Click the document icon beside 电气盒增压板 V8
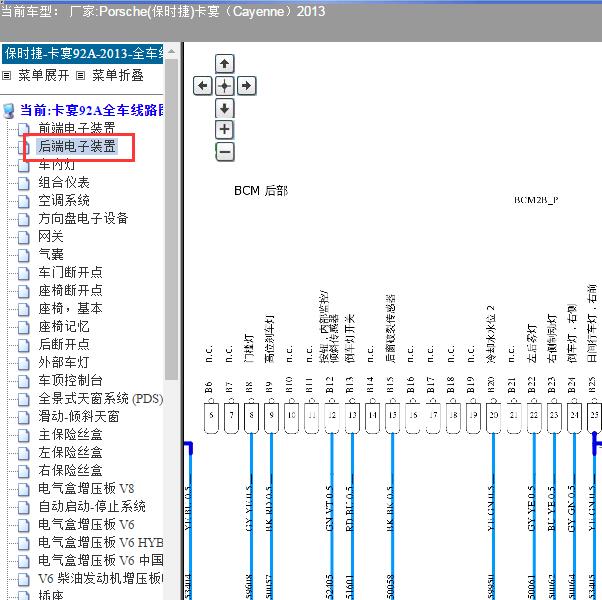 pos(23,489)
